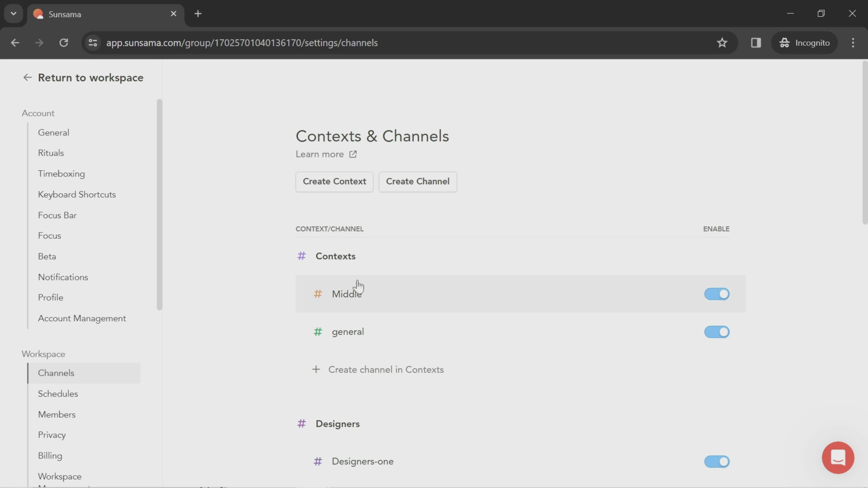Click the Channels icon in sidebar
Image resolution: width=868 pixels, height=488 pixels.
click(x=55, y=372)
